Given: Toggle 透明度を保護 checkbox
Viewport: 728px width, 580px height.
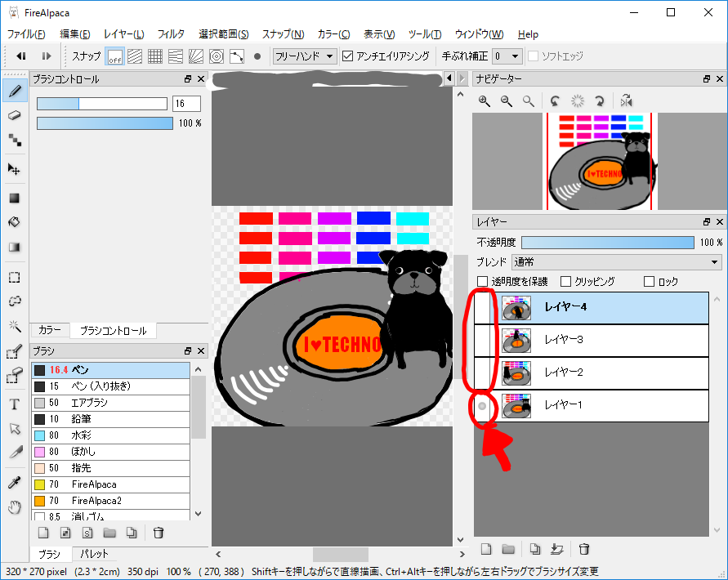Looking at the screenshot, I should tap(482, 281).
